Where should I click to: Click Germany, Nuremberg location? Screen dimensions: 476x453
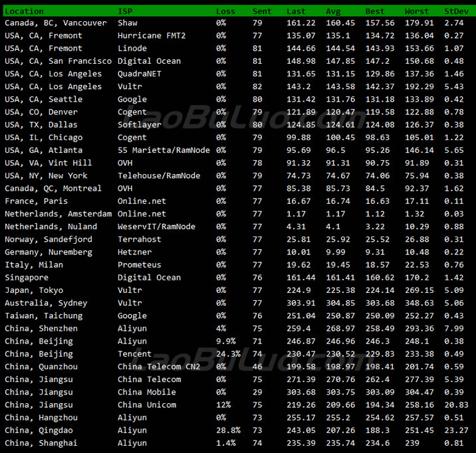pyautogui.click(x=49, y=252)
